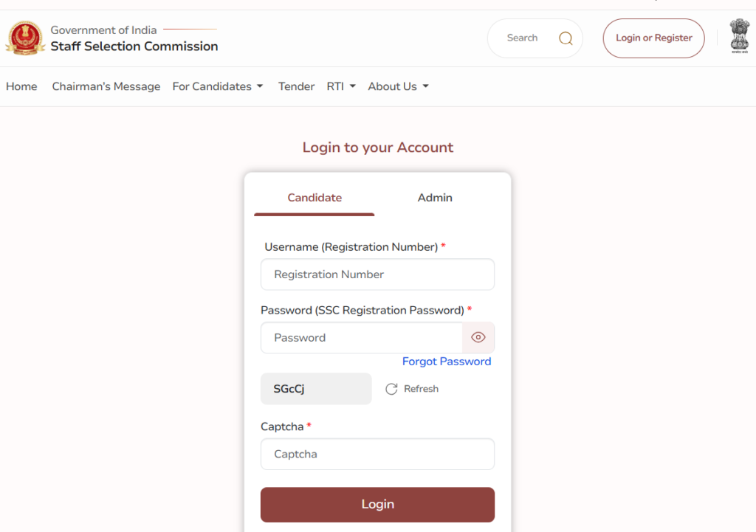Go to the Home menu item

(21, 86)
